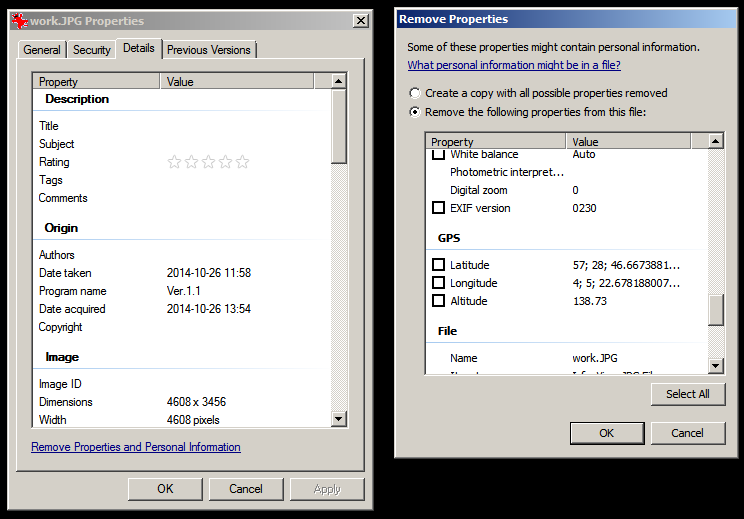Click OK in work.JPG Properties dialog
Viewport: 744px width, 519px height.
165,489
